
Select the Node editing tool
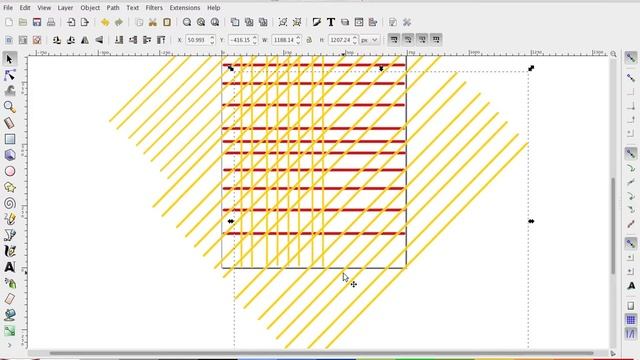[10, 75]
